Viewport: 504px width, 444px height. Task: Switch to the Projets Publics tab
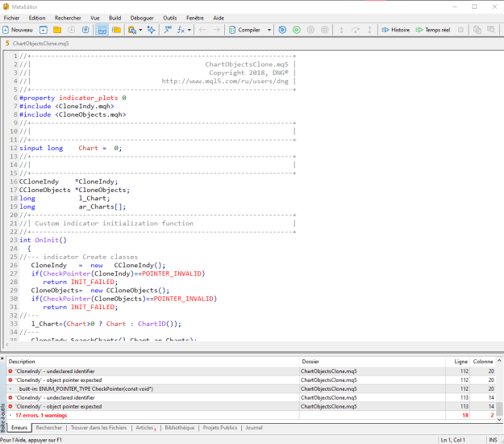pos(220,428)
